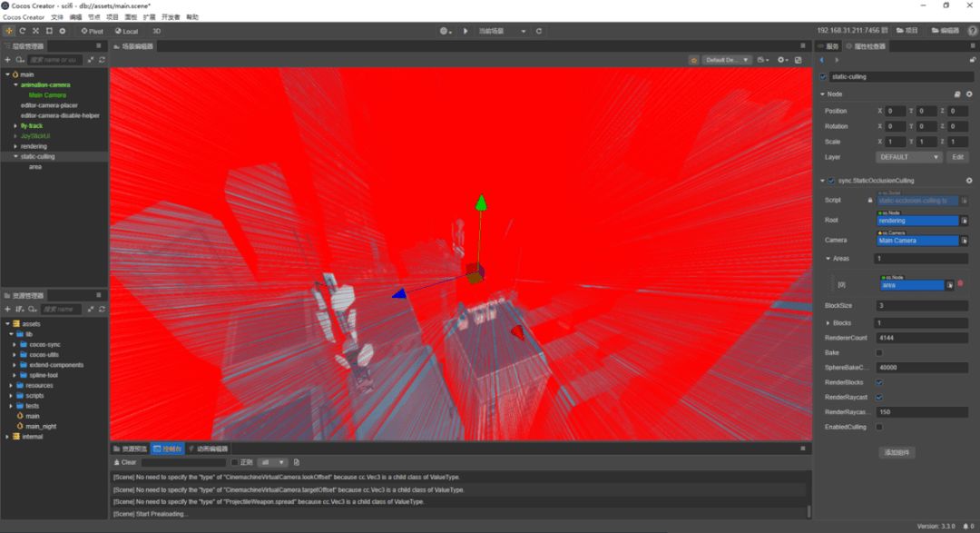Click the scene reference image icon
This screenshot has height=533, width=980.
(799, 60)
